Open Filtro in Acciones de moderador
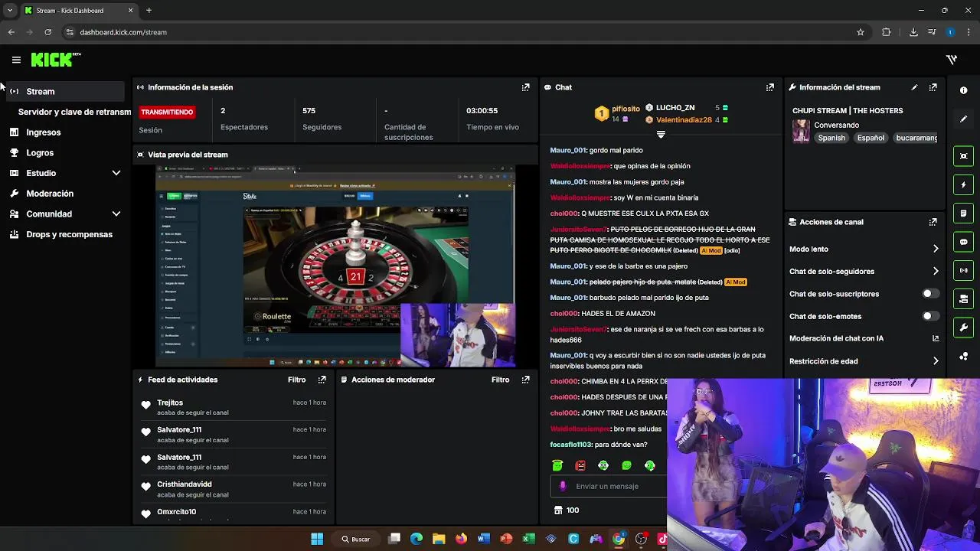Screen dimensions: 980x551 (500, 380)
